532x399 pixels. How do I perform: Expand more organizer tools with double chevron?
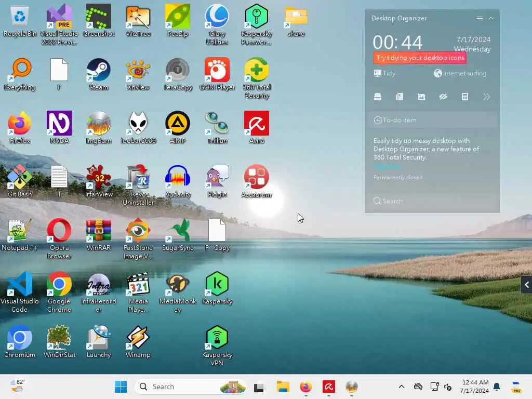486,97
